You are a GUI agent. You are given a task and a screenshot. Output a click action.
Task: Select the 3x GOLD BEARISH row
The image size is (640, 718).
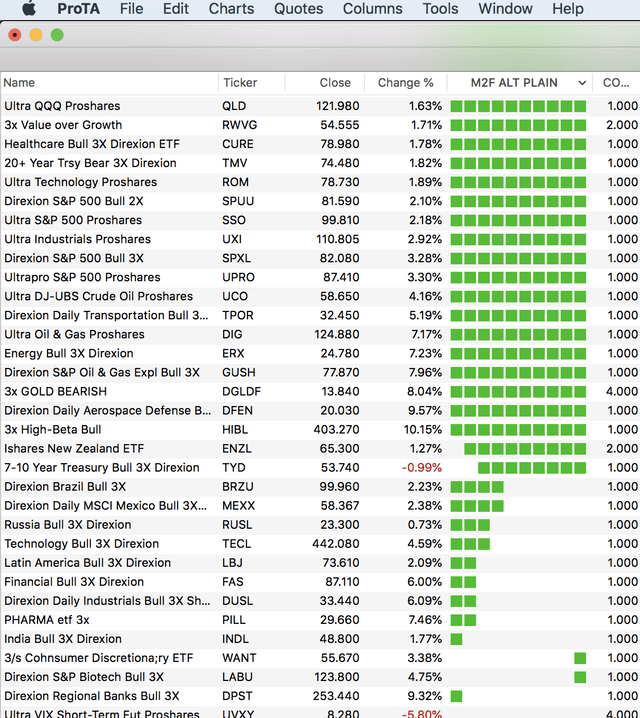point(320,392)
